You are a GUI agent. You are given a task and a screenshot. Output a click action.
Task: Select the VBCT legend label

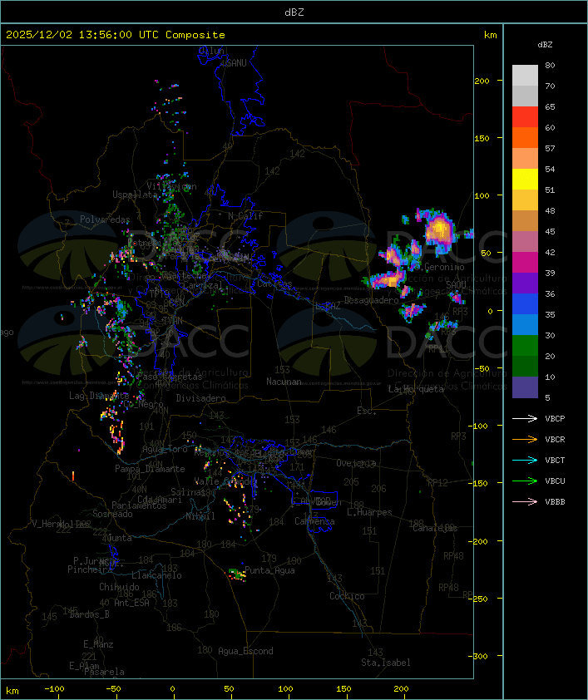pyautogui.click(x=555, y=461)
